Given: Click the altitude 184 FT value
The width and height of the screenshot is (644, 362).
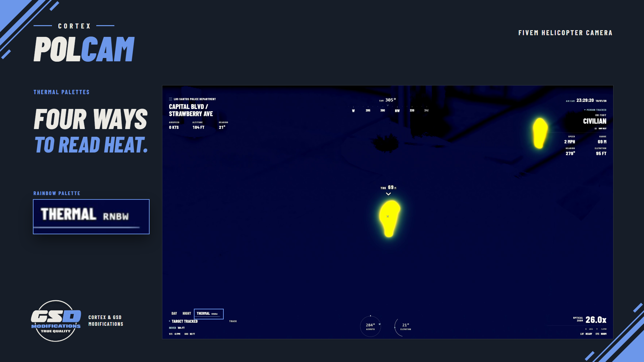Looking at the screenshot, I should pos(198,127).
